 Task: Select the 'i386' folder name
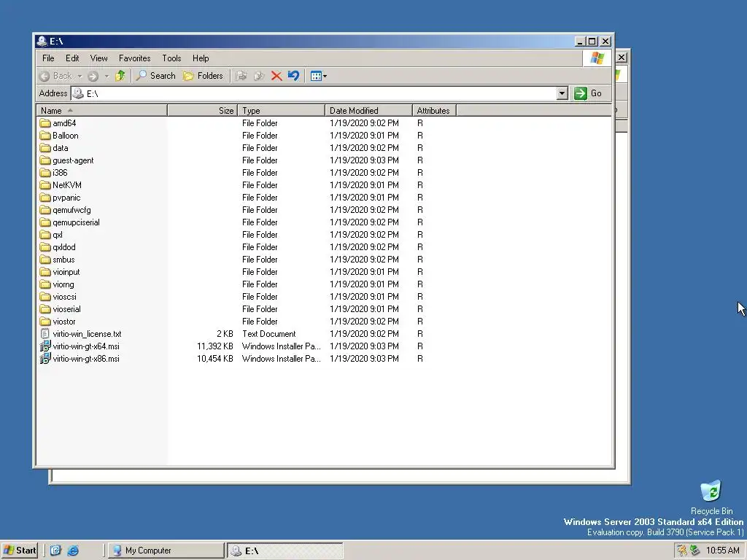[x=60, y=173]
